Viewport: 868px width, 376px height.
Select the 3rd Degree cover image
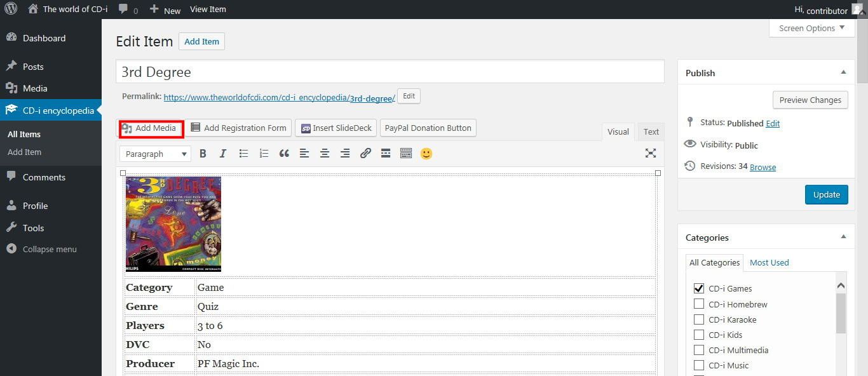click(173, 224)
